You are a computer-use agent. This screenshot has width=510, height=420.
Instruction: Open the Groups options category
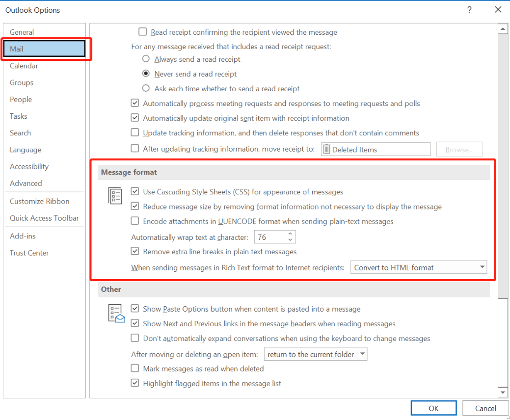click(44, 82)
